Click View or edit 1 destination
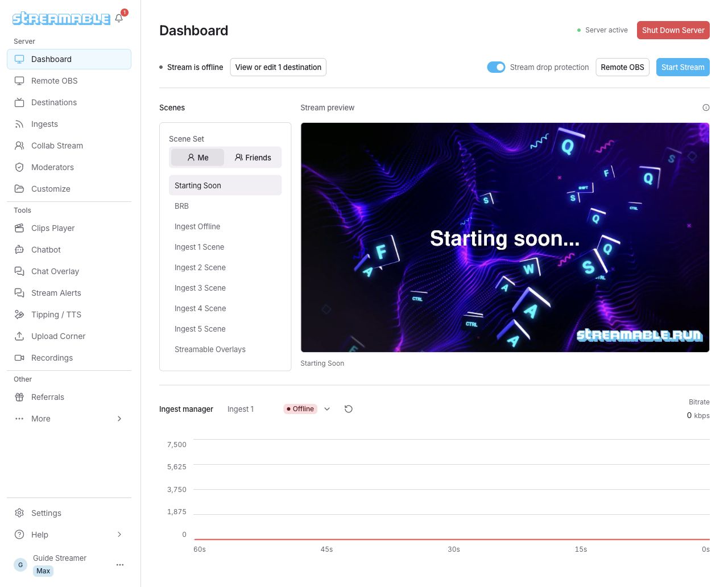The height and width of the screenshot is (587, 728). [278, 67]
